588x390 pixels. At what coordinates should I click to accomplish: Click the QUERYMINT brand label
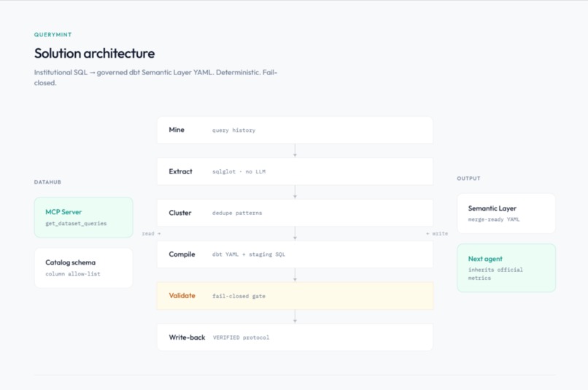[x=53, y=35]
